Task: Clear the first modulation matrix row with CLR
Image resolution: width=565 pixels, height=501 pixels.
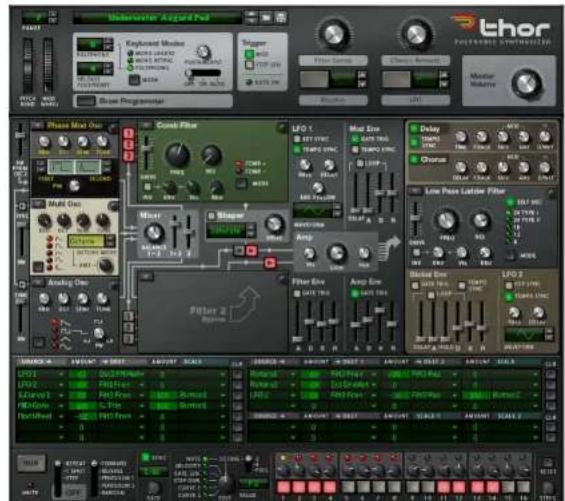Action: (x=237, y=374)
